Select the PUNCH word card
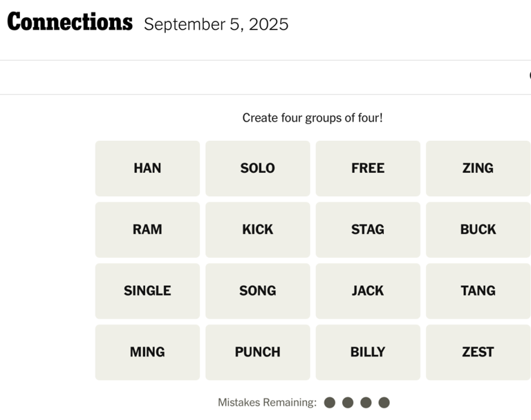The height and width of the screenshot is (420, 531). (x=257, y=352)
